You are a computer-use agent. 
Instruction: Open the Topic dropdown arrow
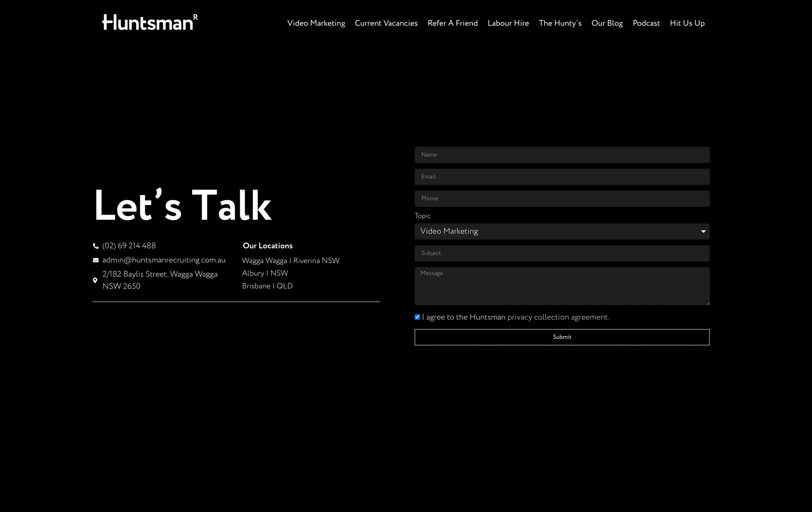pyautogui.click(x=703, y=231)
